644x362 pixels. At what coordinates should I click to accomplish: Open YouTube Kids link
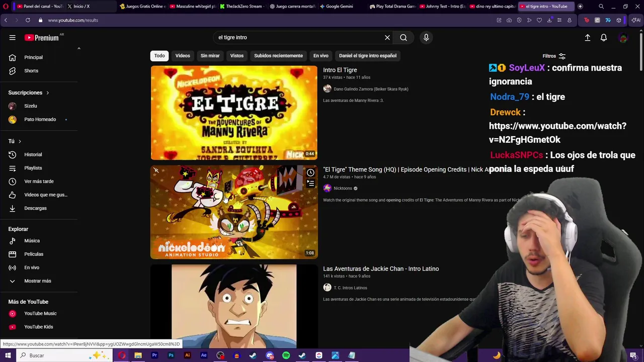pyautogui.click(x=39, y=327)
